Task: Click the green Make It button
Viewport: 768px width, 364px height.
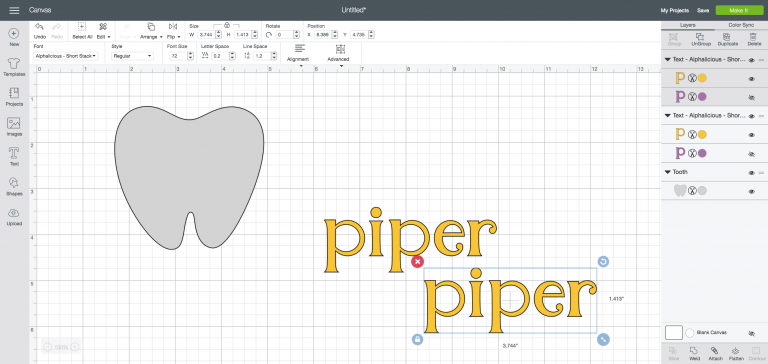Action: [739, 10]
